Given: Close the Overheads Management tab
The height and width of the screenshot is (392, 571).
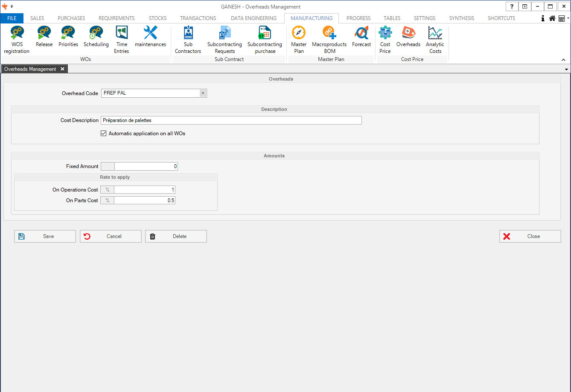Looking at the screenshot, I should (62, 69).
